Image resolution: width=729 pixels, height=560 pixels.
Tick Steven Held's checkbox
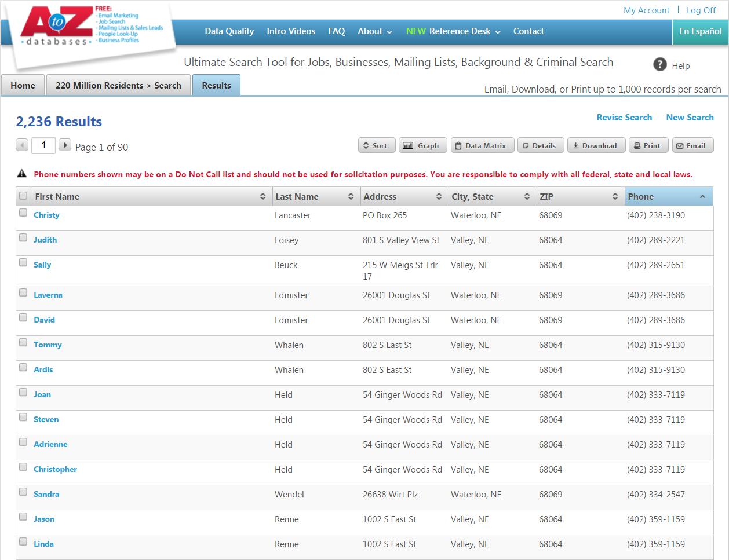tap(23, 417)
